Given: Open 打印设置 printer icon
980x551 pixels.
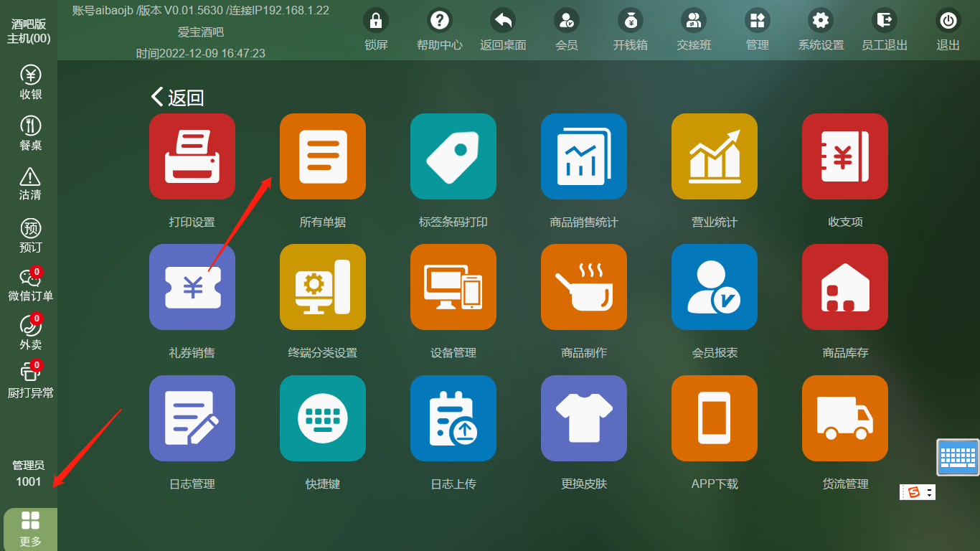Looking at the screenshot, I should coord(192,156).
